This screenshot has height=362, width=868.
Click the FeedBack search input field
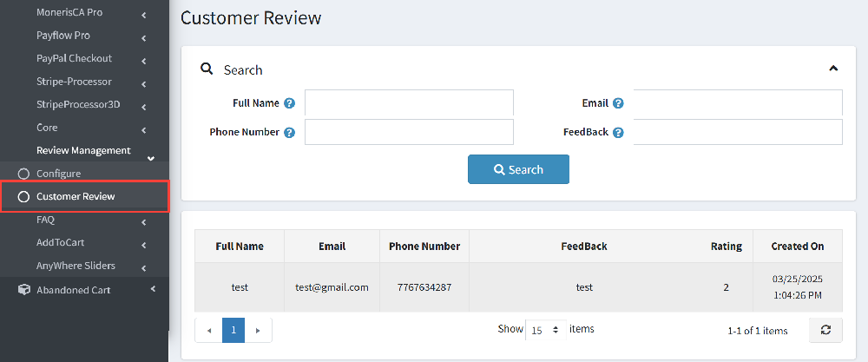click(x=738, y=132)
